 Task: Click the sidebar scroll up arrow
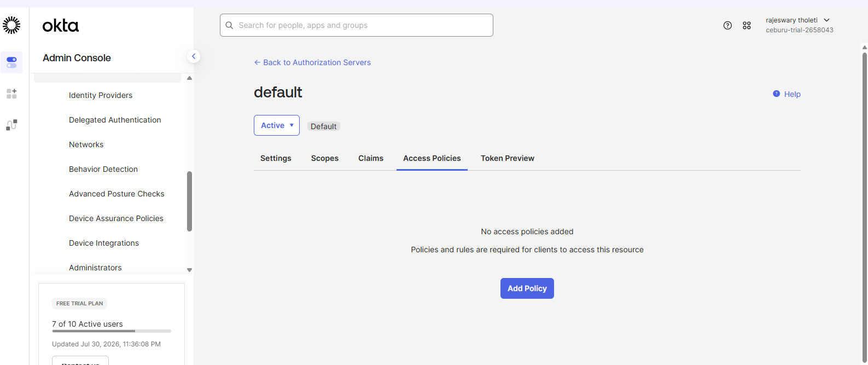click(x=189, y=78)
